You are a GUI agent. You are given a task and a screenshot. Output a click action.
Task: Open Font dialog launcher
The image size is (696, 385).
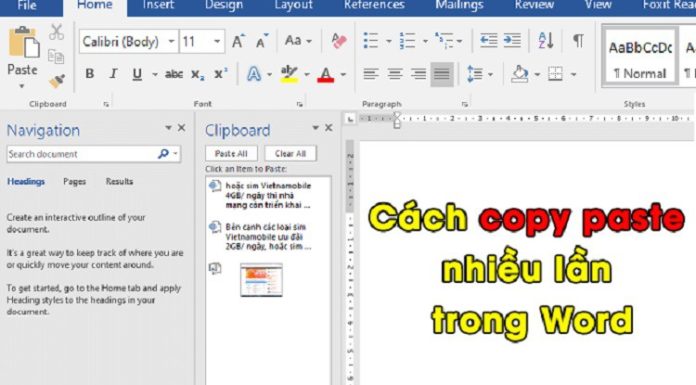click(x=300, y=104)
